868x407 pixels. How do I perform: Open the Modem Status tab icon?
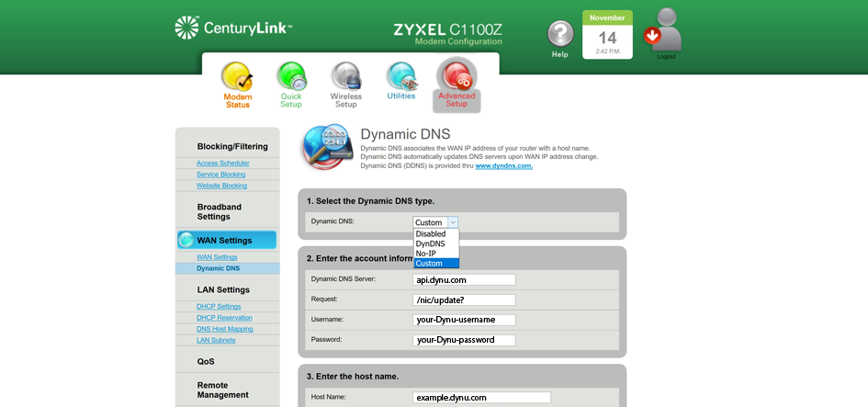tap(237, 76)
